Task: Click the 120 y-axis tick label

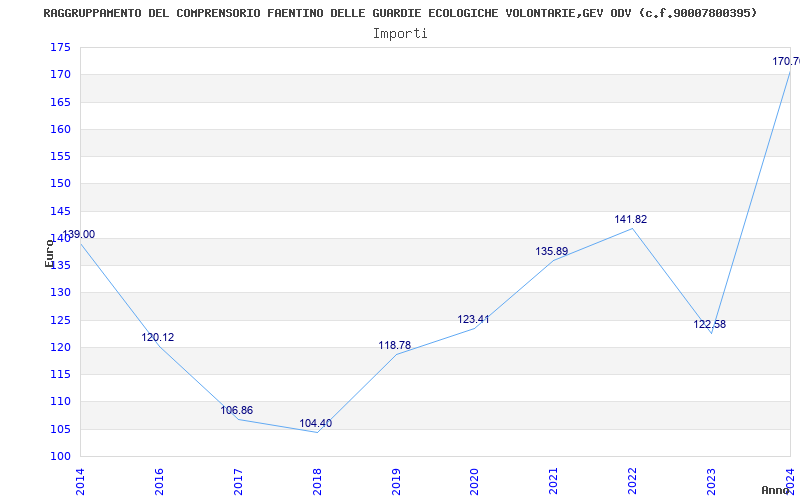Action: click(x=60, y=347)
